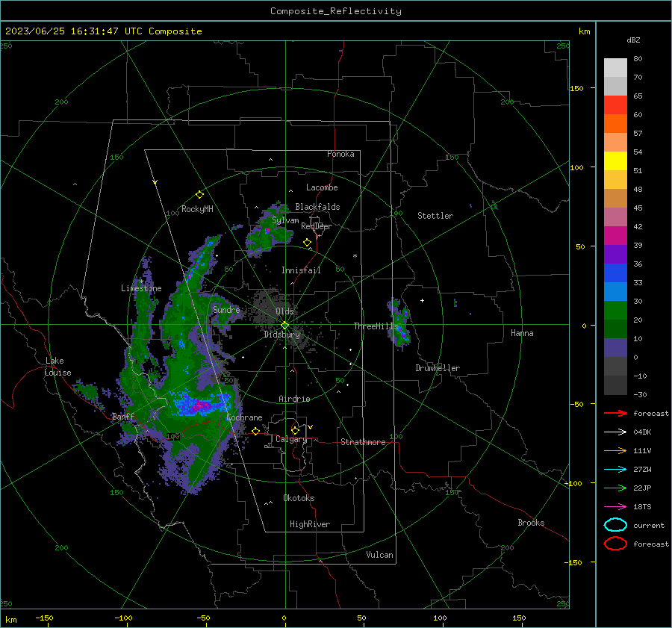This screenshot has height=628, width=672.
Task: Select the Limestone label
Action: pyautogui.click(x=141, y=288)
